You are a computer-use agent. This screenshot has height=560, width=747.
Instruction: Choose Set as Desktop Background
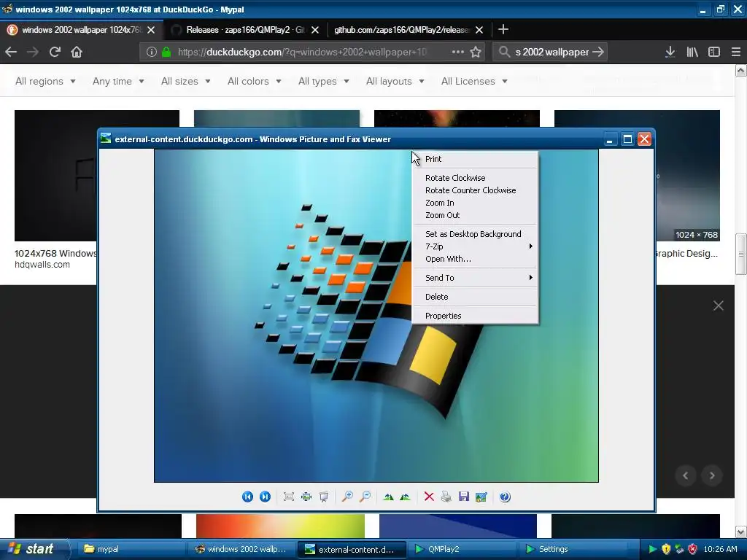coord(475,234)
